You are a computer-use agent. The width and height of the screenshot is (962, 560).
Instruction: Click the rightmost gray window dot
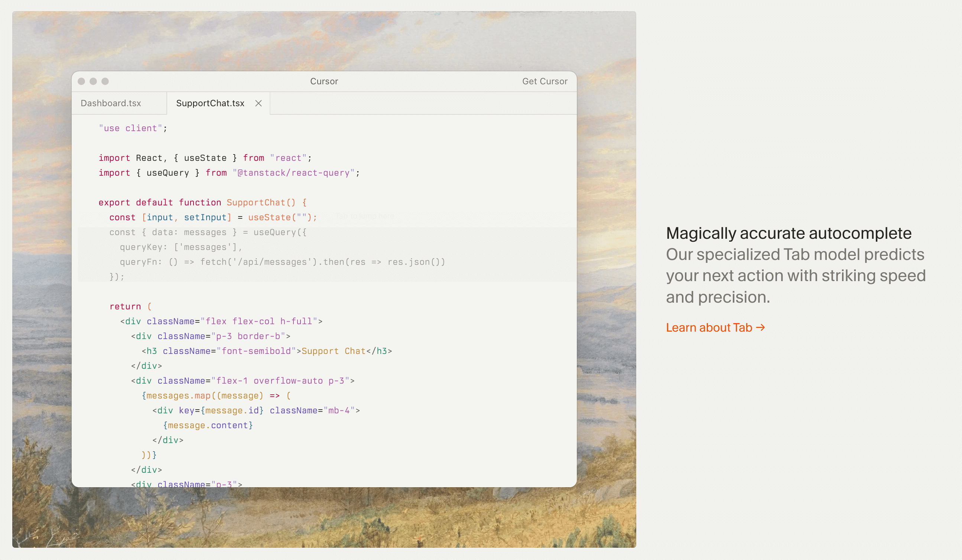coord(105,81)
